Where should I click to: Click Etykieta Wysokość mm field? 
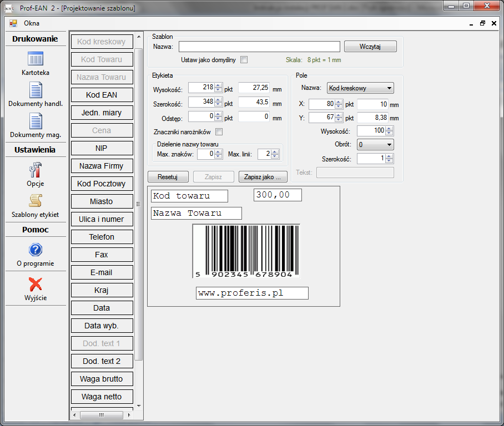254,88
